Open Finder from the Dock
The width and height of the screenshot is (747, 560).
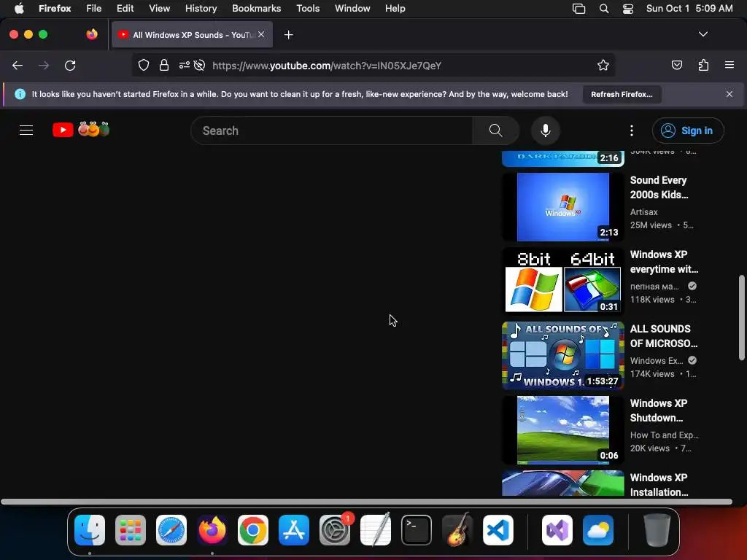coord(90,530)
